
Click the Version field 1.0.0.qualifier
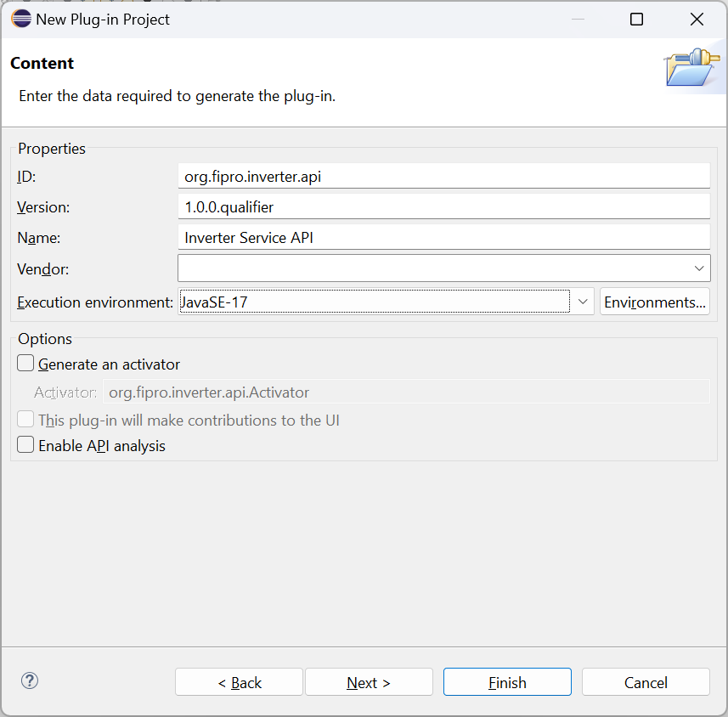[444, 206]
